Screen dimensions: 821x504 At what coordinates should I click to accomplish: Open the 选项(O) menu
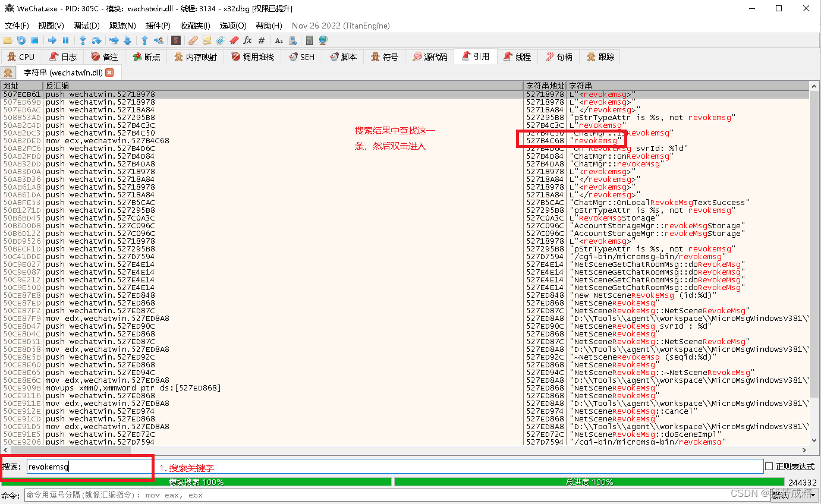point(233,26)
